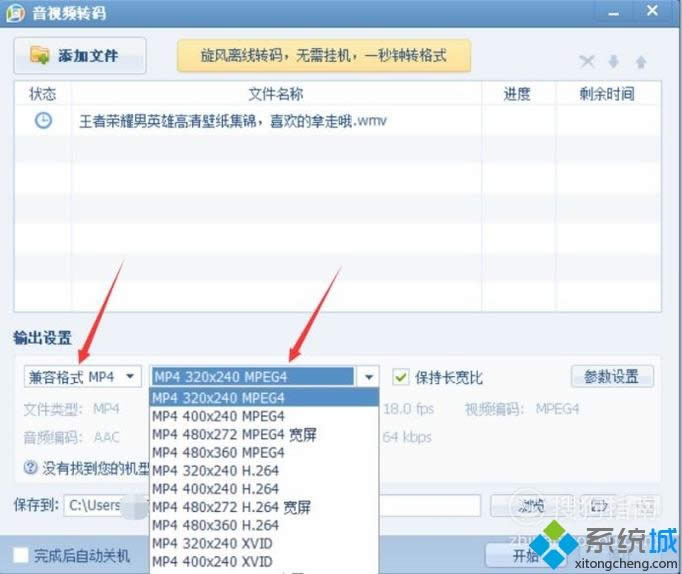Choose MP4 480x360 H.264 option
The height and width of the screenshot is (574, 682).
tap(264, 525)
